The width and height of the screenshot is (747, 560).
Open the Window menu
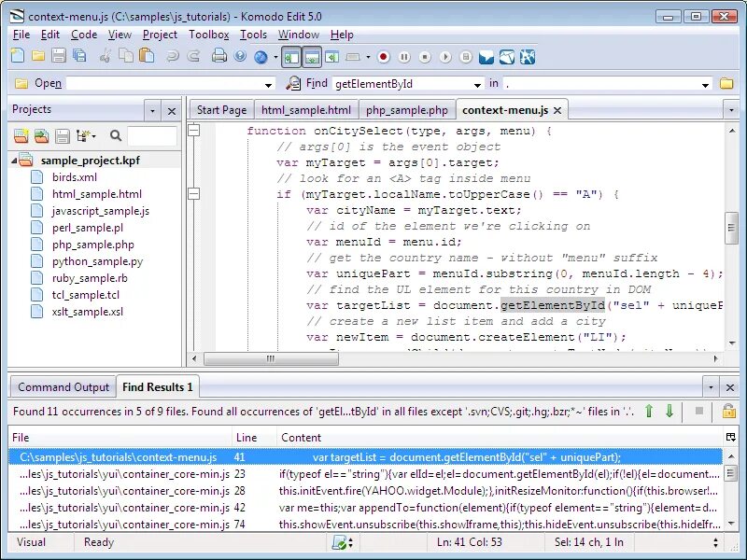(298, 35)
